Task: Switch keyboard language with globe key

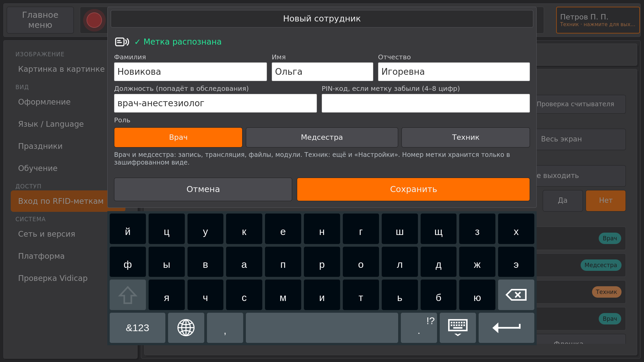Action: pos(186,328)
